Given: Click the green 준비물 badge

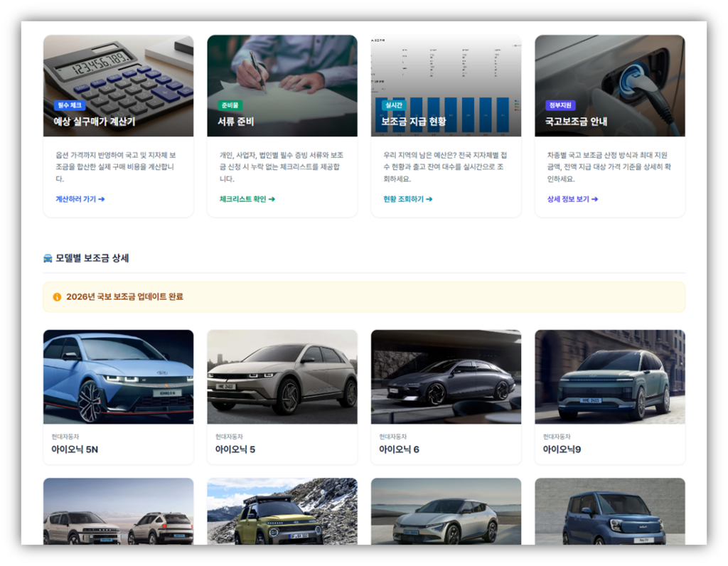Looking at the screenshot, I should 230,105.
